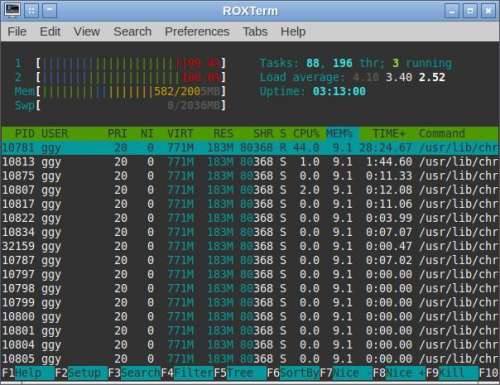Select process row PID 10805
The height and width of the screenshot is (385, 500).
(250, 359)
